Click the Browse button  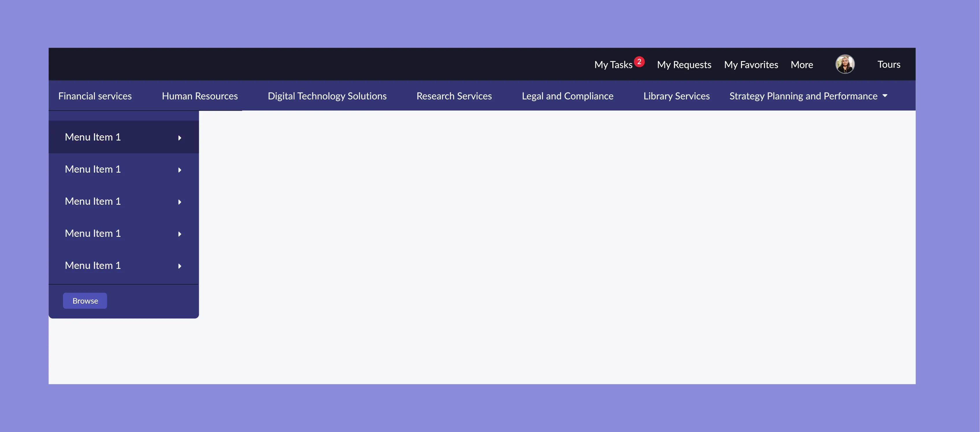point(85,301)
